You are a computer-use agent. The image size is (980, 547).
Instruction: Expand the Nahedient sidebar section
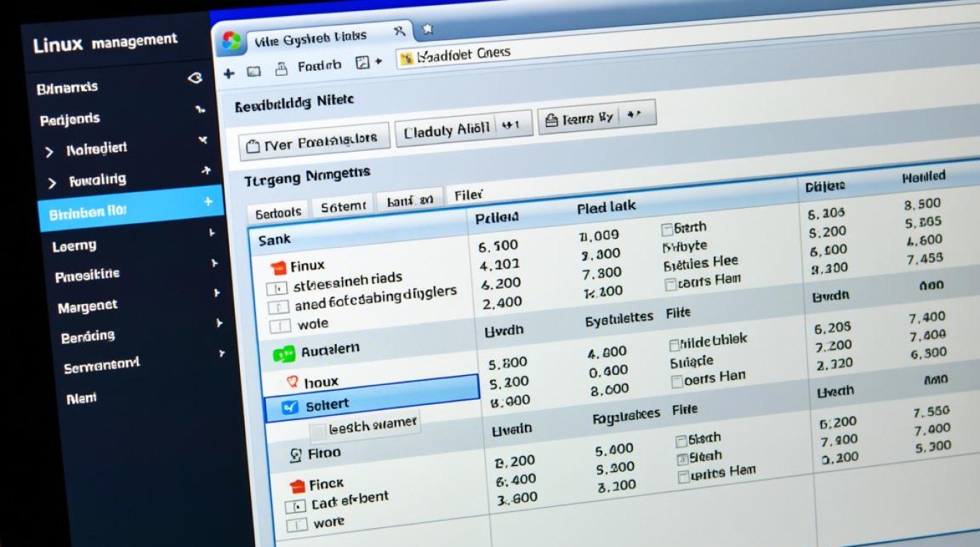pyautogui.click(x=48, y=148)
